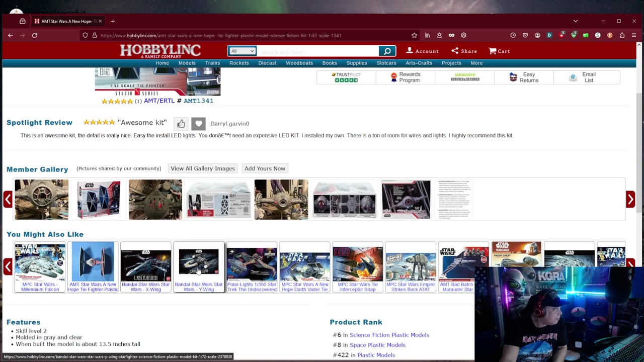Open the Woodboats menu
The height and width of the screenshot is (362, 644).
(299, 63)
